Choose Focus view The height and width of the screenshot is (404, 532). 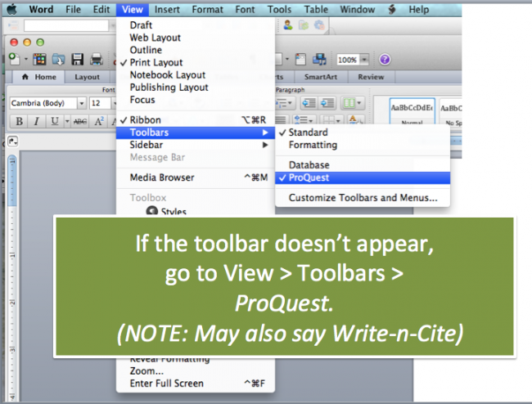pyautogui.click(x=196, y=100)
